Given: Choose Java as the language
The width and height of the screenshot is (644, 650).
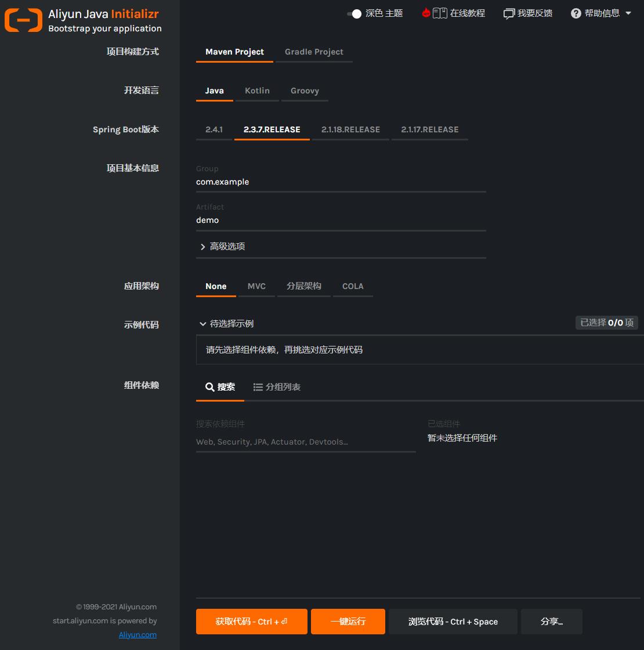Looking at the screenshot, I should tap(214, 91).
